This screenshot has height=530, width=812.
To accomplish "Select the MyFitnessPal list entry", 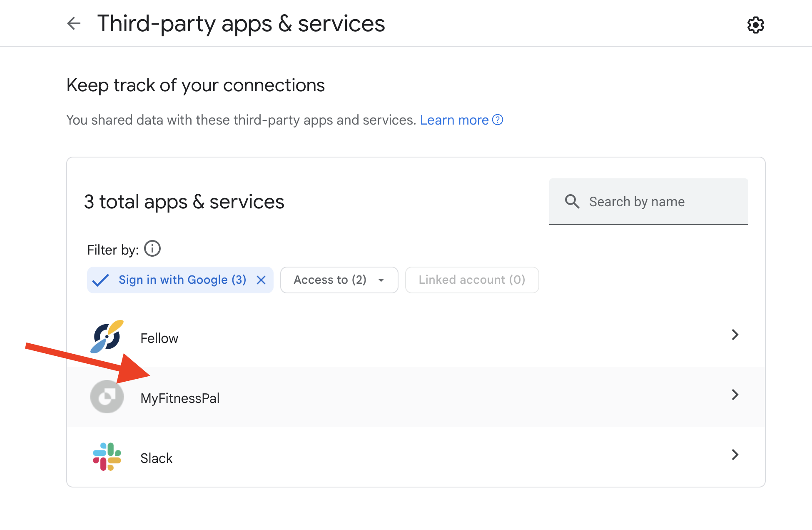I will 180,398.
